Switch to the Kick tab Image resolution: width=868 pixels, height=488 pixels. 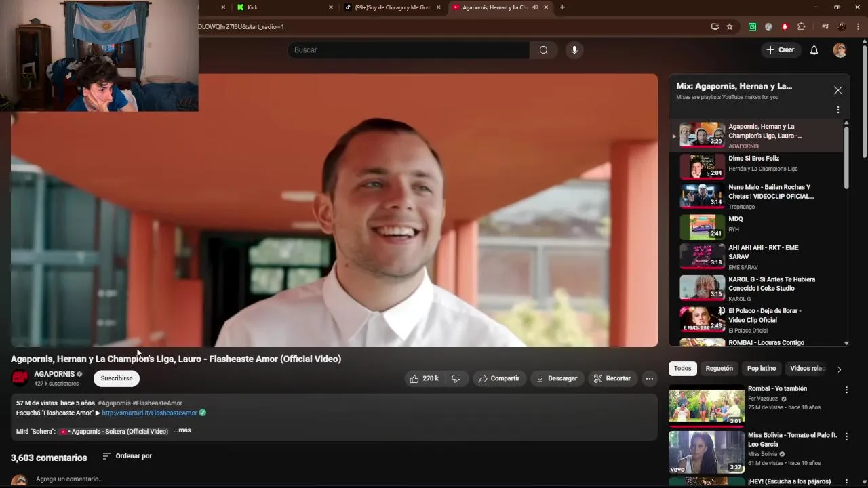285,7
